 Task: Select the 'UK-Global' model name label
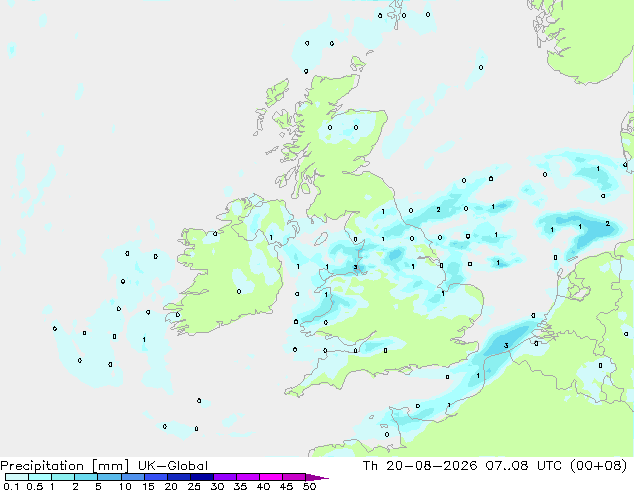coord(173,466)
